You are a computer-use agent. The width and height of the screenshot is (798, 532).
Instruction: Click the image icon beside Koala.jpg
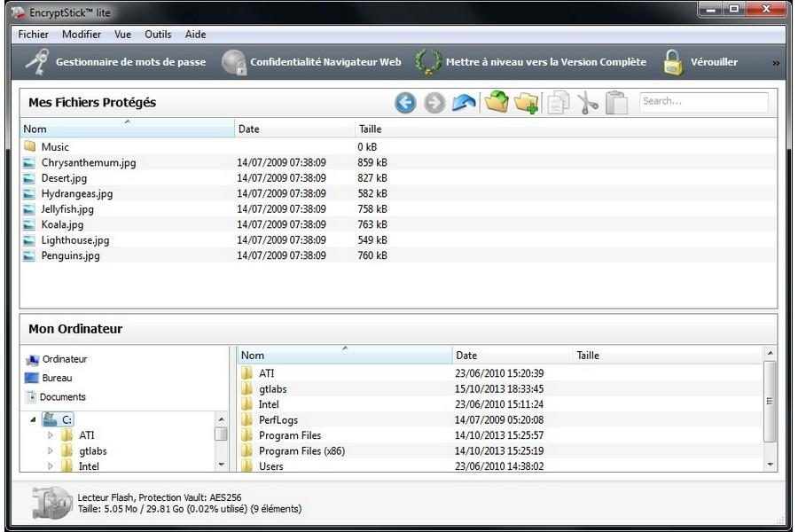pos(29,224)
